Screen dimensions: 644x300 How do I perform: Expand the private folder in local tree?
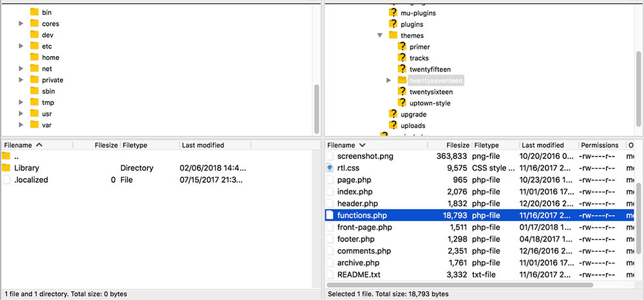click(x=21, y=80)
